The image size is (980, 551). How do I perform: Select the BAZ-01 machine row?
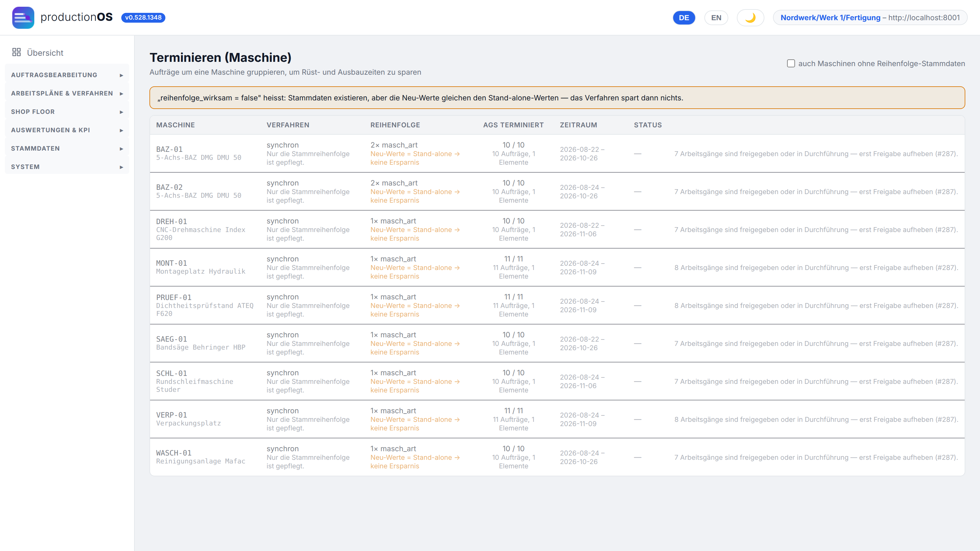pyautogui.click(x=557, y=154)
